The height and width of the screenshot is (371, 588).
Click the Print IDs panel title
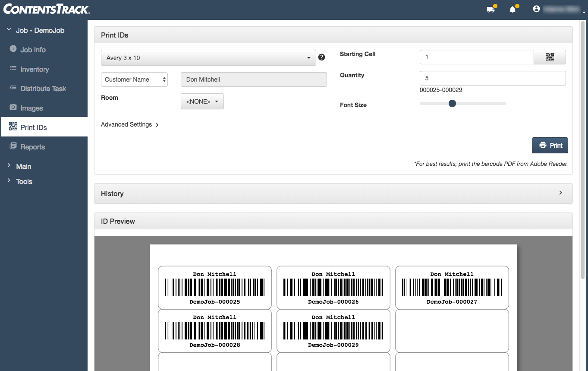115,35
